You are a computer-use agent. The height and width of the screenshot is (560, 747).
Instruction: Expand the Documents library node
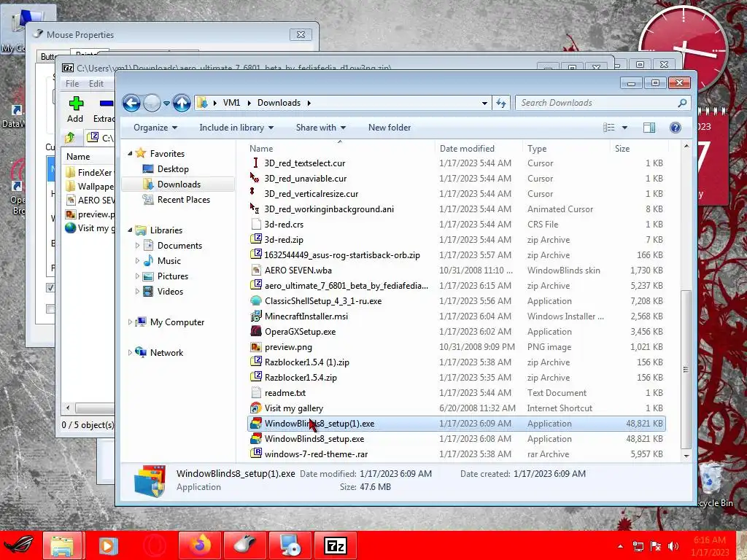138,245
